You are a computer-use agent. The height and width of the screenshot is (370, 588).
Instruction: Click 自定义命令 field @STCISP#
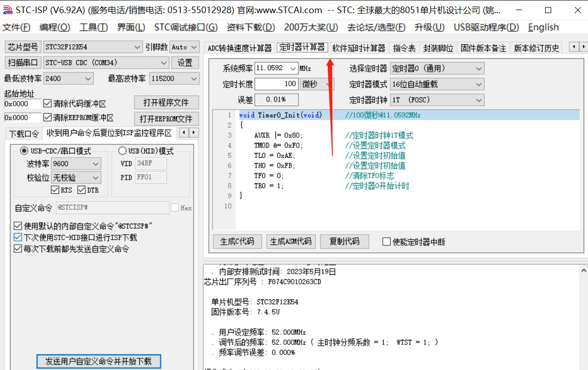pyautogui.click(x=112, y=207)
